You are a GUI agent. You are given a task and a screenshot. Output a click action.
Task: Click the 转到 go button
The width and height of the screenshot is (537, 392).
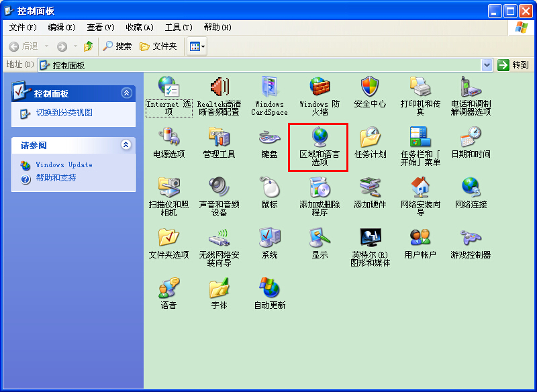tap(514, 65)
